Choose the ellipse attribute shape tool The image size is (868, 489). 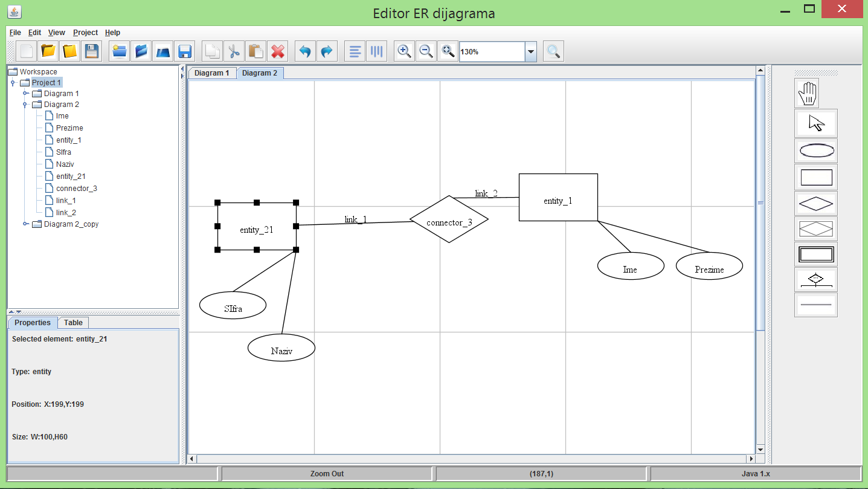[816, 151]
